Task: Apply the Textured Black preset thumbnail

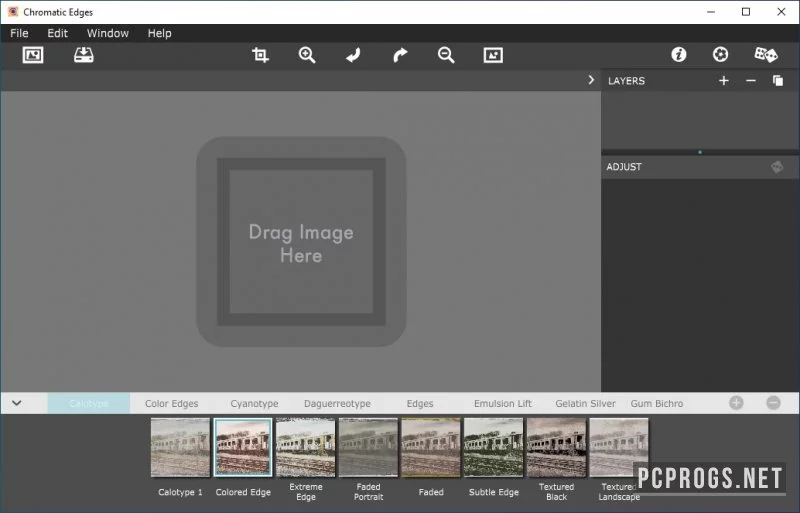Action: pyautogui.click(x=556, y=447)
